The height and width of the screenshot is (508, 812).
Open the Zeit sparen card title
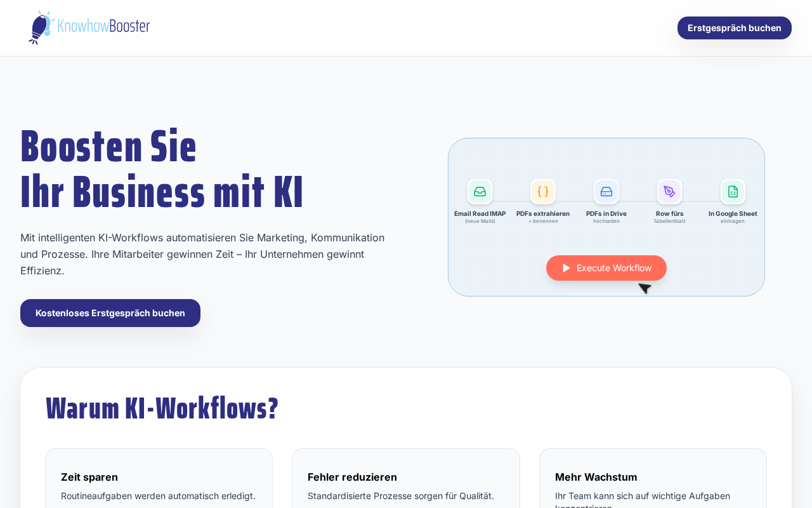89,477
